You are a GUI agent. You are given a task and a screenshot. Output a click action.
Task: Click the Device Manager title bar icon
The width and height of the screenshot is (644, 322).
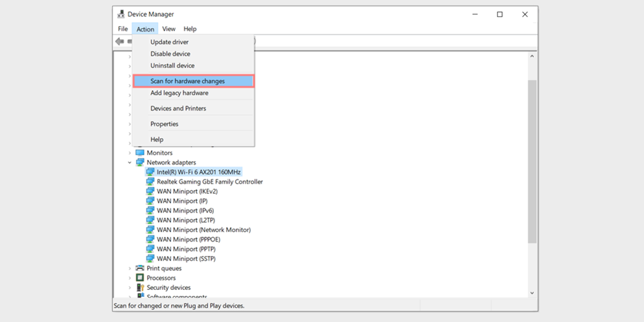121,14
